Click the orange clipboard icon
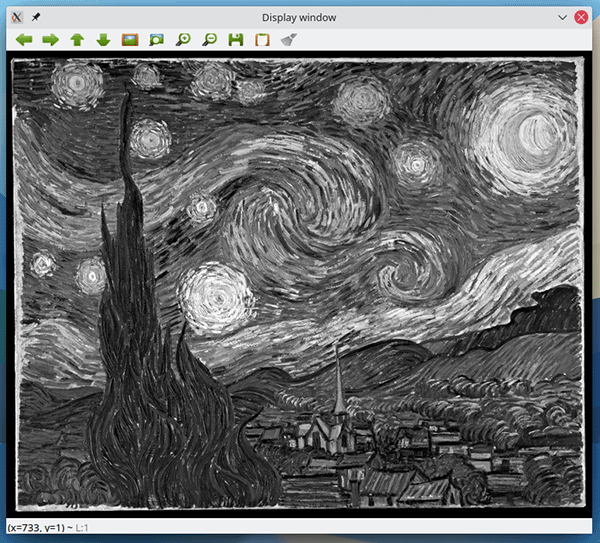The height and width of the screenshot is (543, 600). [262, 40]
